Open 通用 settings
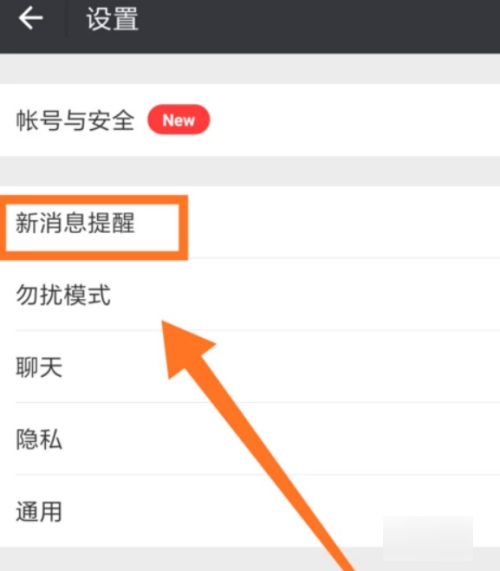The height and width of the screenshot is (571, 500). (x=250, y=511)
